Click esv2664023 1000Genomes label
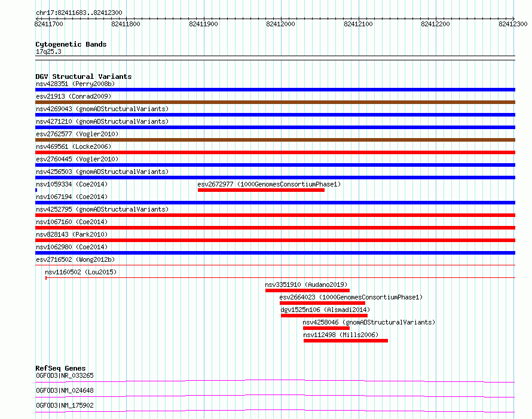Viewport: 532px width, 419px height. point(351,297)
